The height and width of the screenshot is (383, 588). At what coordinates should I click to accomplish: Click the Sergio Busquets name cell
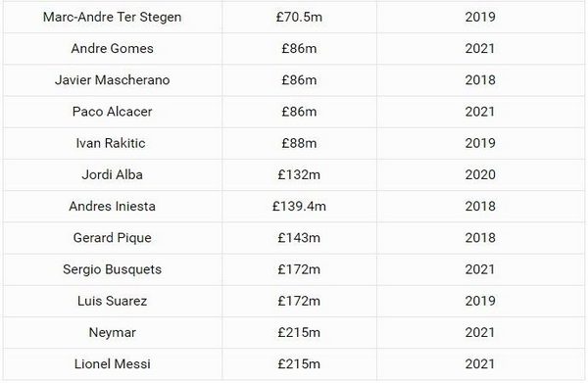(x=112, y=269)
